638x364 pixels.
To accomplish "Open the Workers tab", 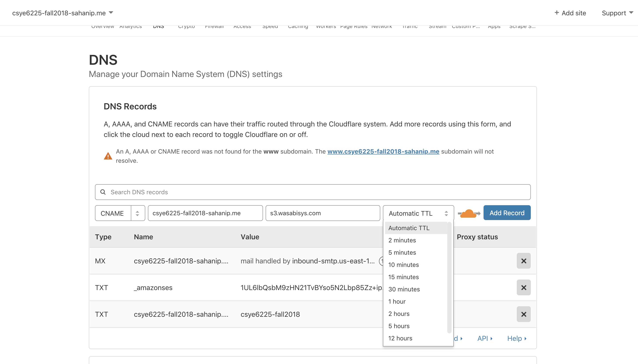I will tap(326, 26).
